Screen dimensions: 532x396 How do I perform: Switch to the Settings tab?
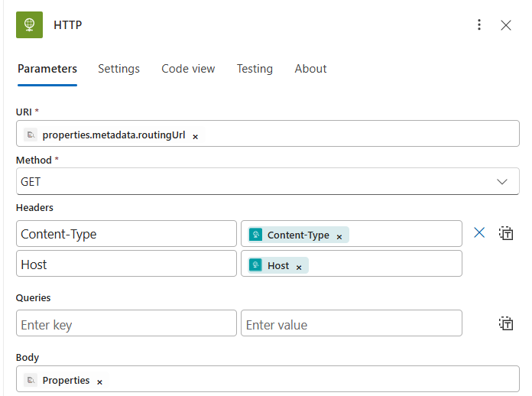[118, 69]
